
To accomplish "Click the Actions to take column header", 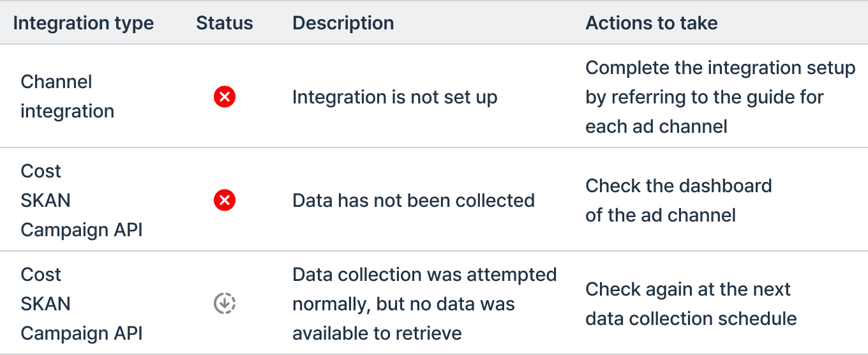I will tap(652, 24).
